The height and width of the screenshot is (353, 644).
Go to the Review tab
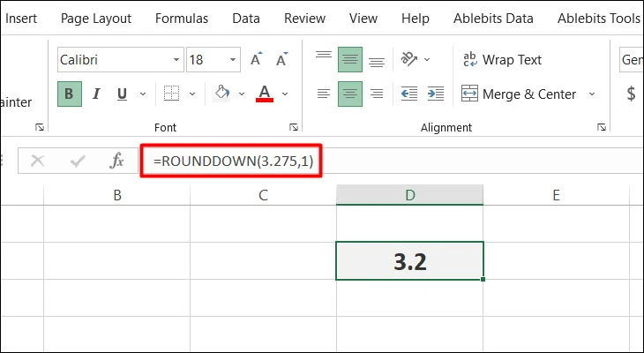(304, 19)
